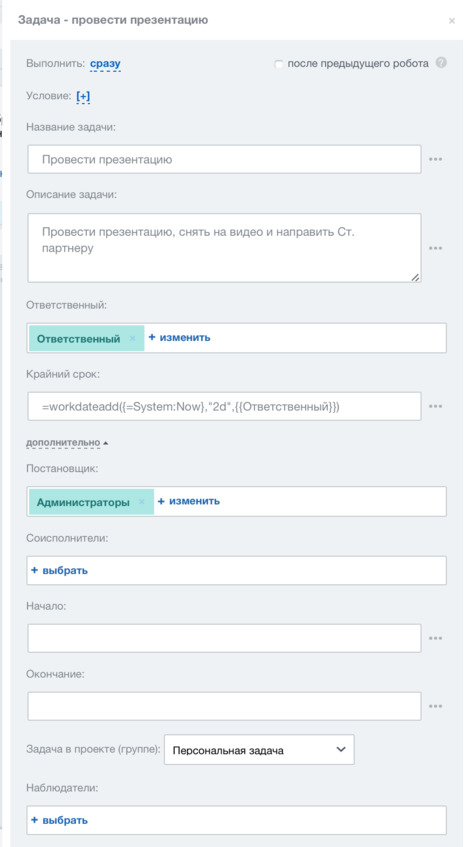Screen dimensions: 469x847
Task: Click '+ изменить' for Ответственный
Action: click(179, 338)
